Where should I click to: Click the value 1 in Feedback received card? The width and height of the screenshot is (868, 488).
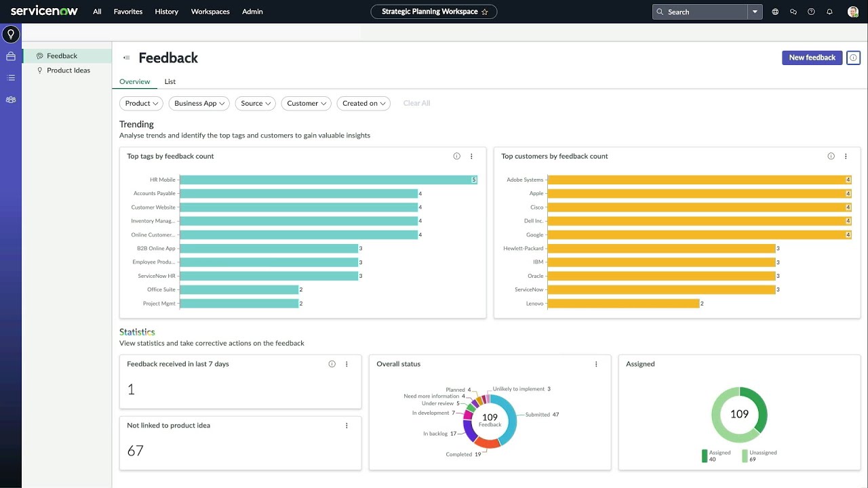pyautogui.click(x=131, y=389)
